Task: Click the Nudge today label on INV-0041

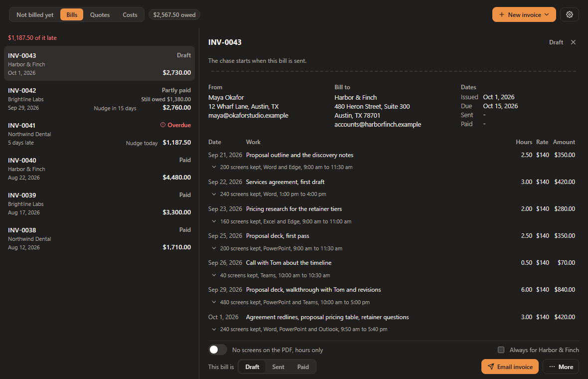Action: (142, 143)
